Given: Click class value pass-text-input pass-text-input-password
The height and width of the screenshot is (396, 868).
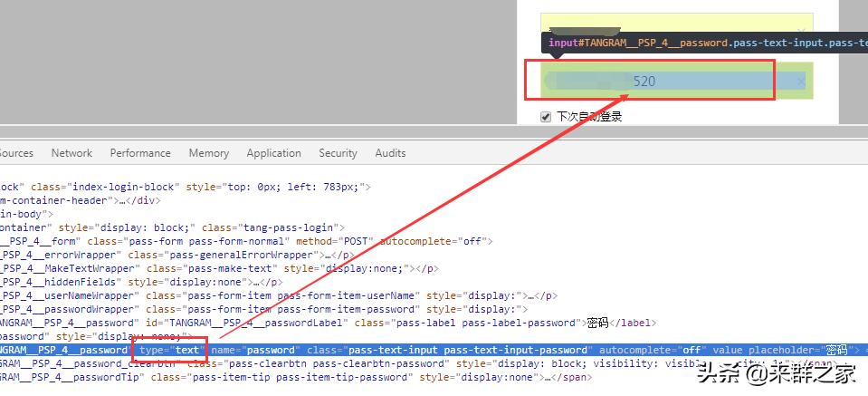Looking at the screenshot, I should tap(468, 350).
